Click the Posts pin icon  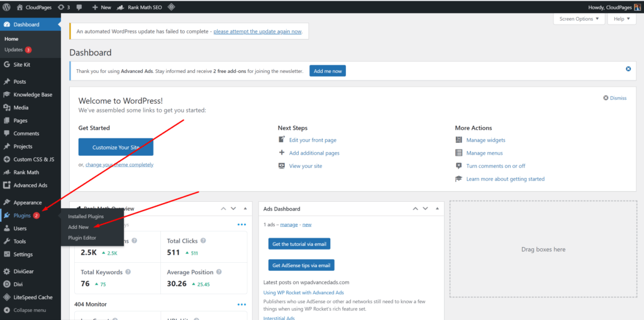coord(6,82)
